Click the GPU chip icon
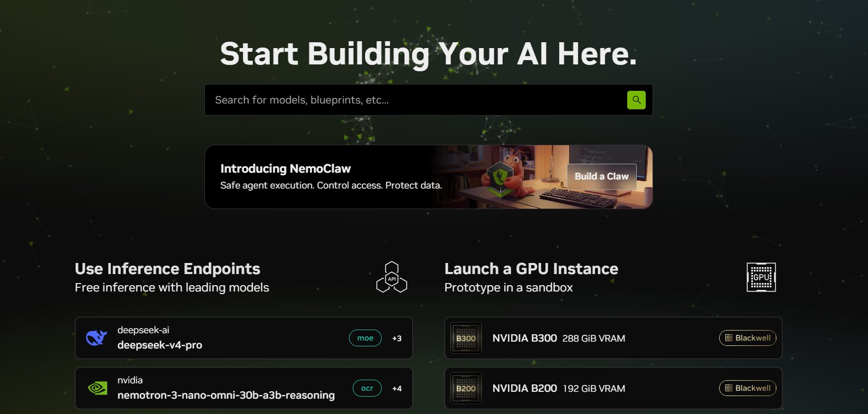The height and width of the screenshot is (414, 868). [x=761, y=277]
